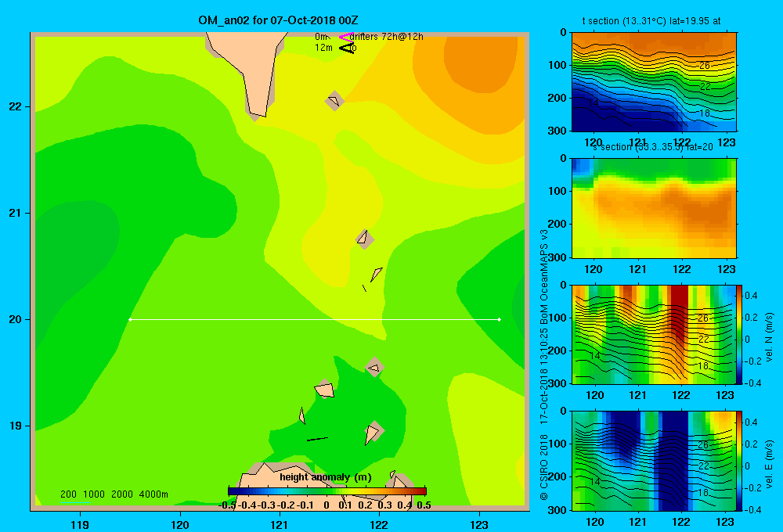
Task: Click the black 12m drifter arrow in legend
Action: coord(347,48)
